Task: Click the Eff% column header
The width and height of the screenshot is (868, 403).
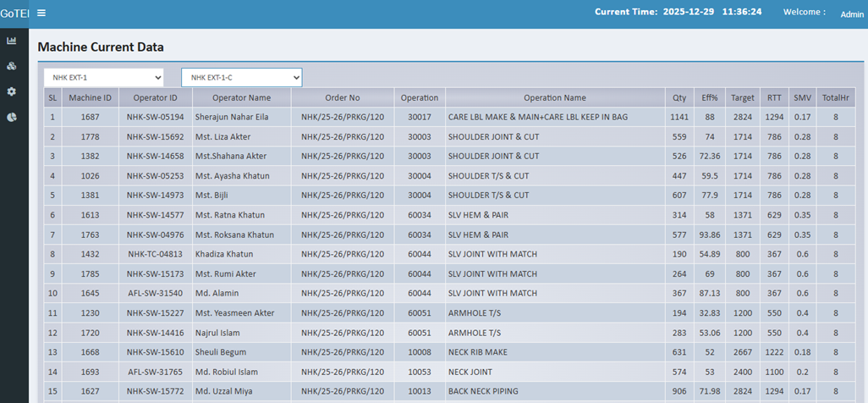Action: pyautogui.click(x=709, y=98)
